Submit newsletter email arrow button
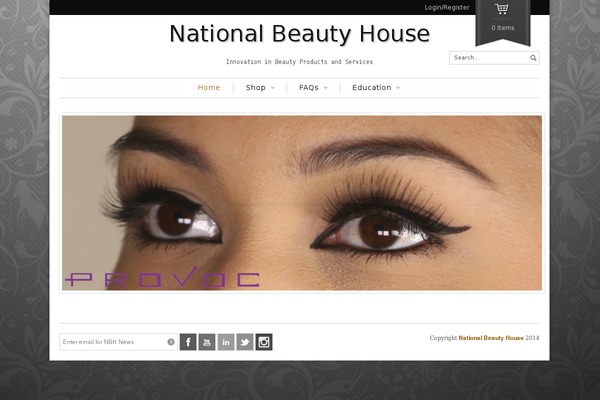This screenshot has width=600, height=400. coord(171,342)
